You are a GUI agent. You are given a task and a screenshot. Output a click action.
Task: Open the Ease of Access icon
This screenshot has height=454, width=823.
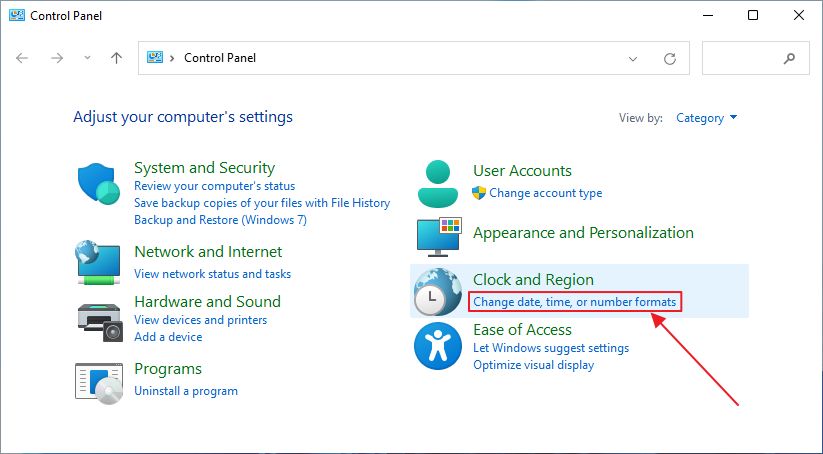point(438,346)
